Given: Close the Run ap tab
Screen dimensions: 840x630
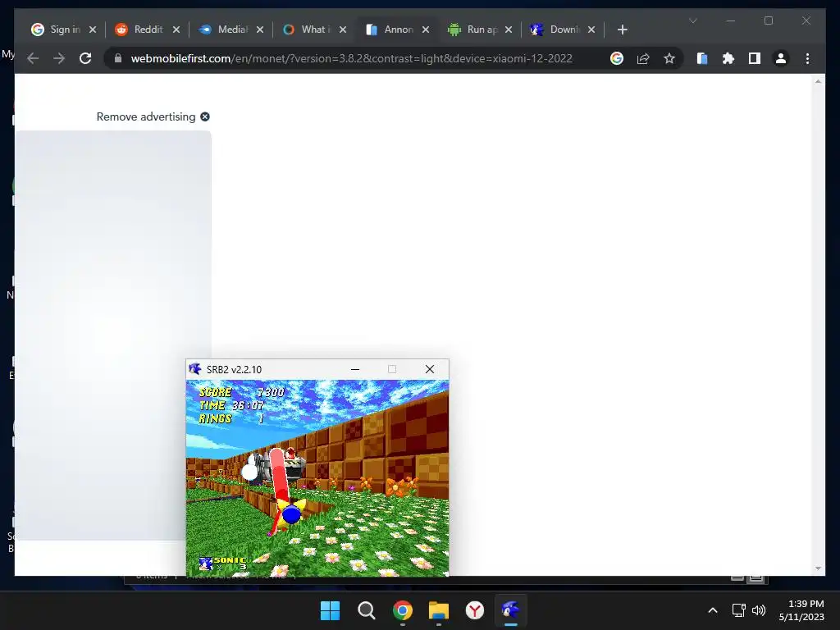Looking at the screenshot, I should (509, 30).
